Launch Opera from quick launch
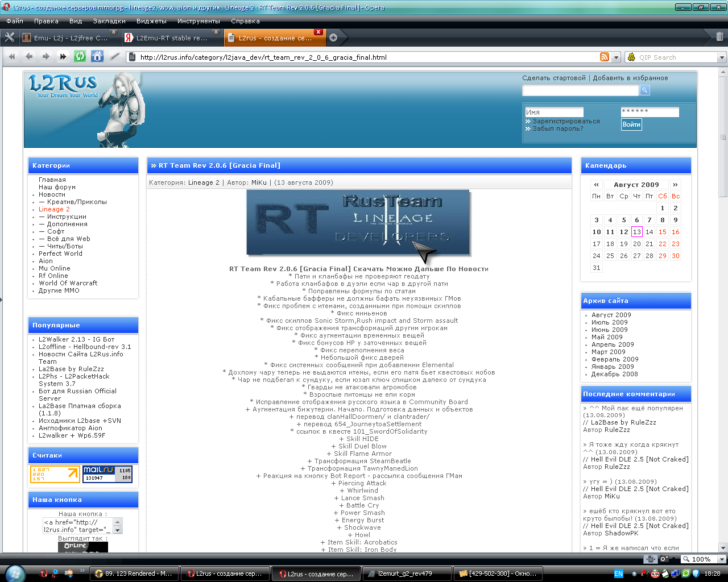This screenshot has height=582, width=728. click(x=44, y=573)
